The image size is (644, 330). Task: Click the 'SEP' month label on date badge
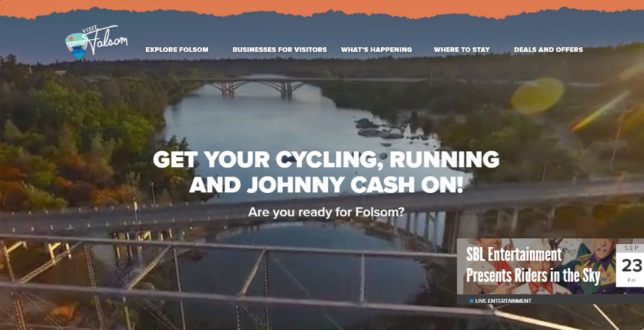point(631,248)
